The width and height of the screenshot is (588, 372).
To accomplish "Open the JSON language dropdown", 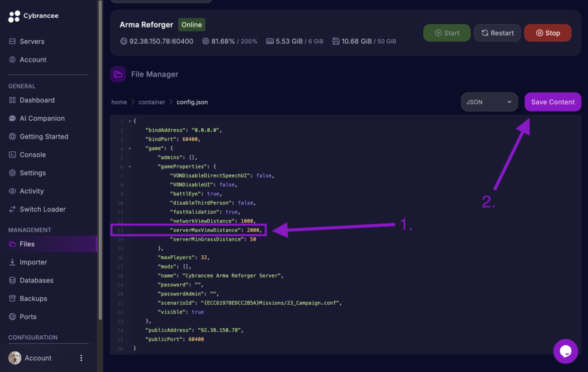I will tap(489, 102).
